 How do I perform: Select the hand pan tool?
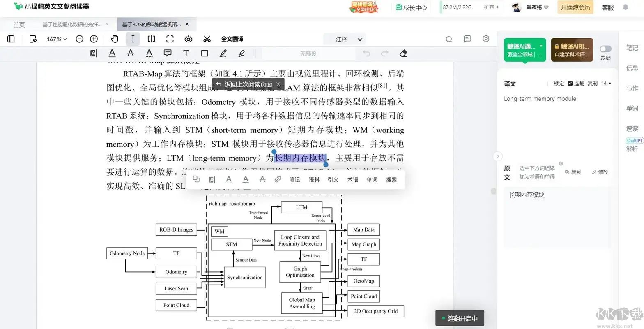point(115,39)
